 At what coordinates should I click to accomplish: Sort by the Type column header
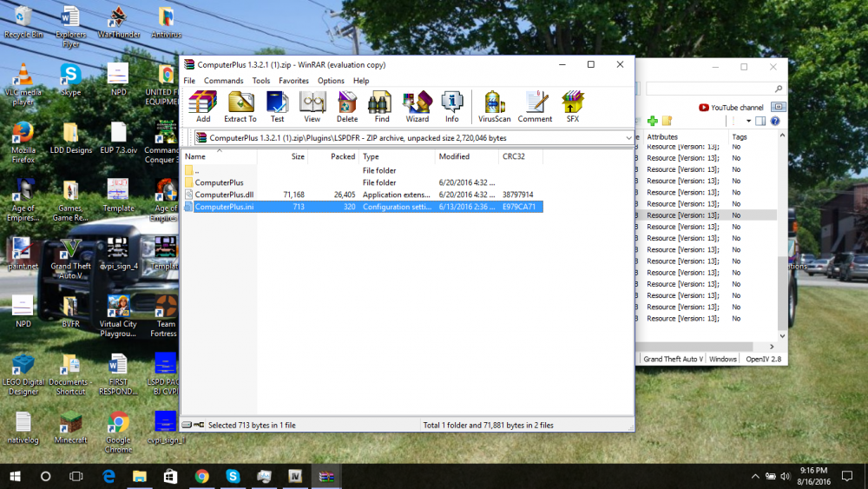click(397, 156)
